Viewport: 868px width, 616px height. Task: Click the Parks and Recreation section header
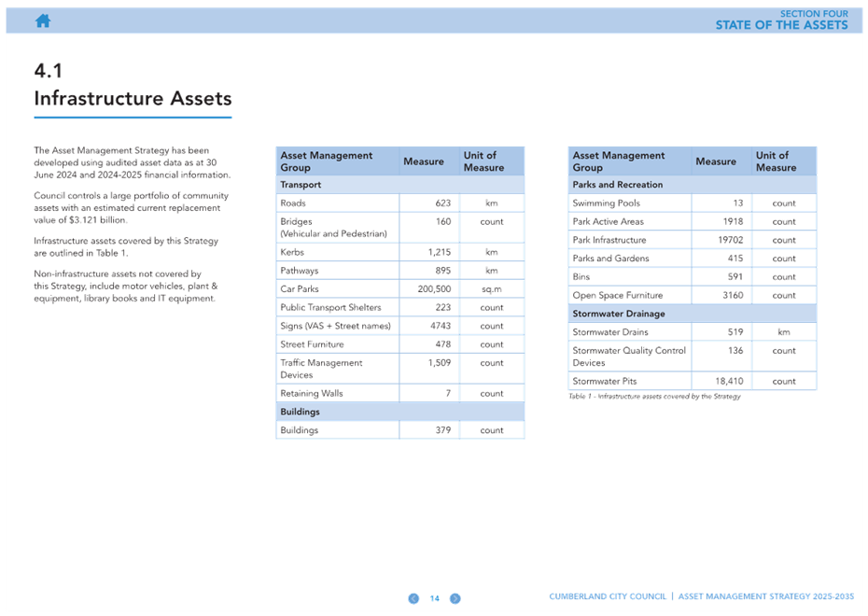point(617,185)
